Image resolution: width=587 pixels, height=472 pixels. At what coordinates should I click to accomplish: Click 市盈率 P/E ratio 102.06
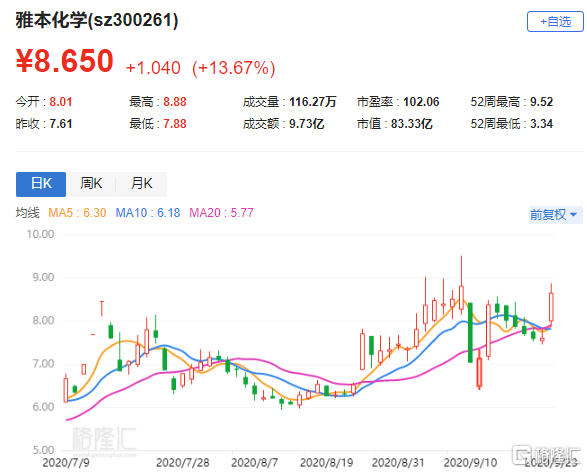point(421,102)
